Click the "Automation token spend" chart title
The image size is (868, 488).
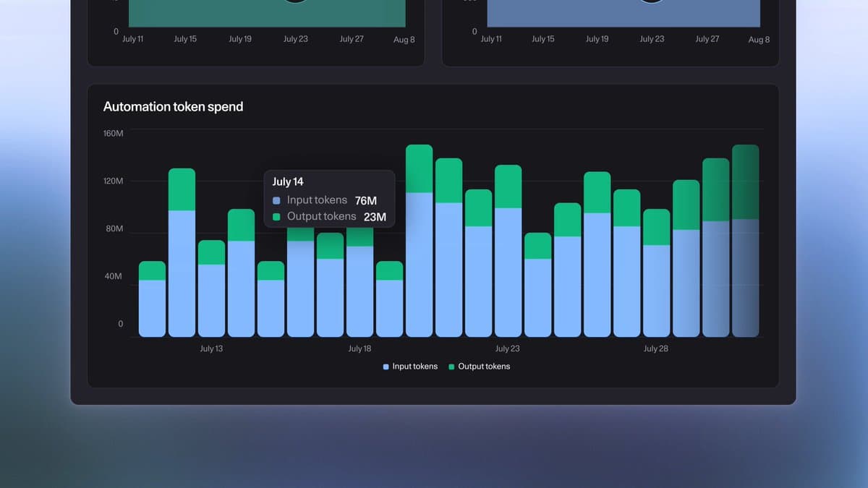[x=173, y=106]
